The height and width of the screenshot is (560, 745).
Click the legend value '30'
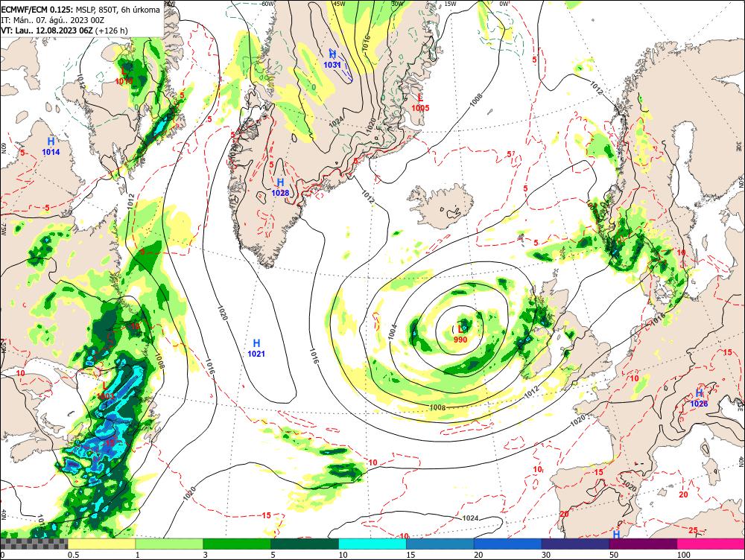[546, 555]
